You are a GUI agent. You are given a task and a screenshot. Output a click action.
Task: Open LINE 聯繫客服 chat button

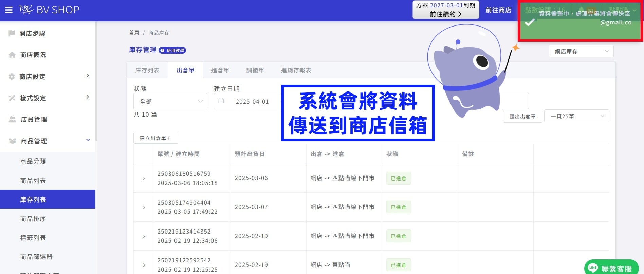point(611,268)
